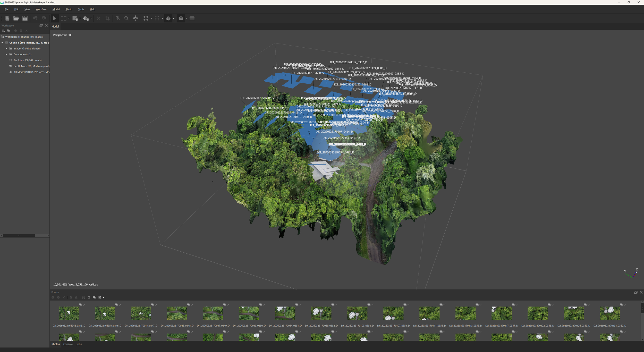The height and width of the screenshot is (352, 644).
Task: Open the Workflow menu
Action: coord(41,9)
